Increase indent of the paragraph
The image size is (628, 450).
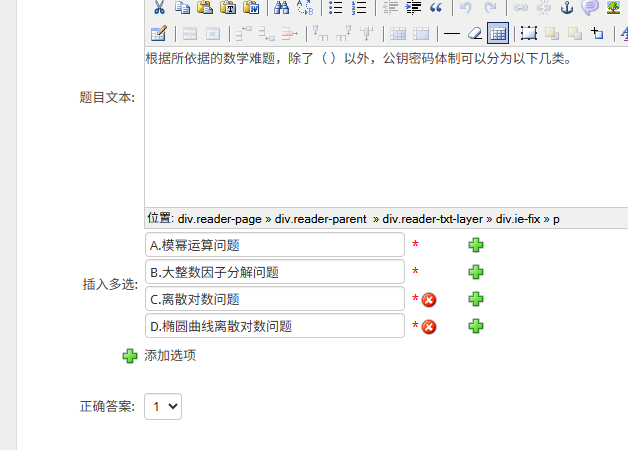[x=412, y=8]
